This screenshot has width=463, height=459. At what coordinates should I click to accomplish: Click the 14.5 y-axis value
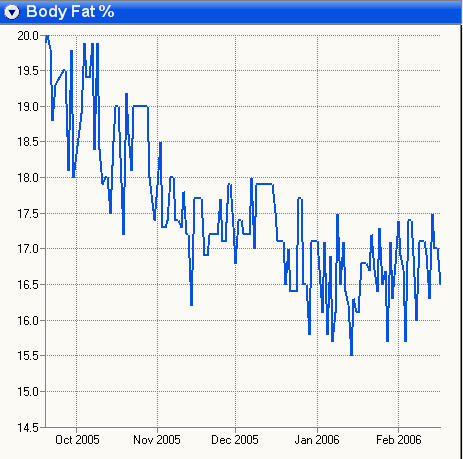point(28,427)
